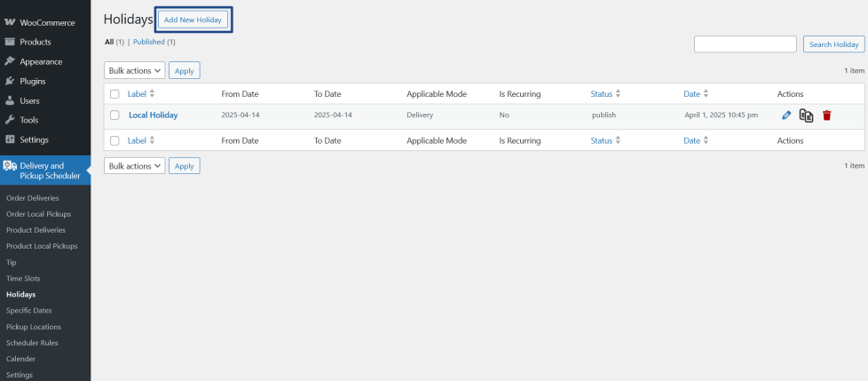868x381 pixels.
Task: Click the red trash delete icon
Action: (827, 115)
